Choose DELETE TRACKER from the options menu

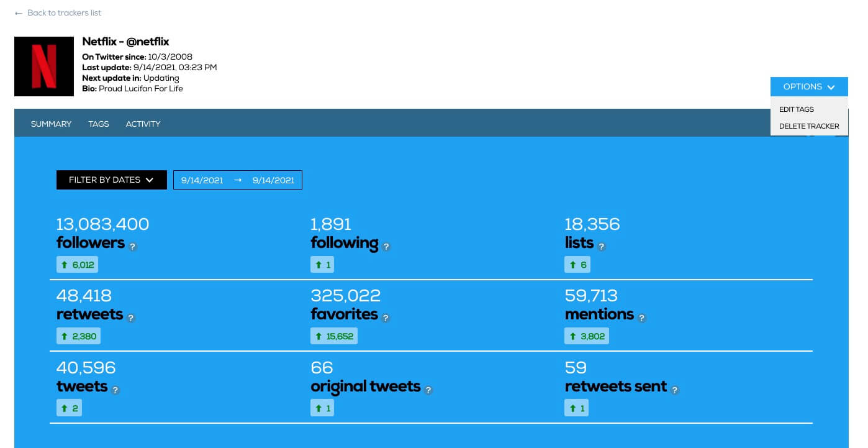pos(809,126)
